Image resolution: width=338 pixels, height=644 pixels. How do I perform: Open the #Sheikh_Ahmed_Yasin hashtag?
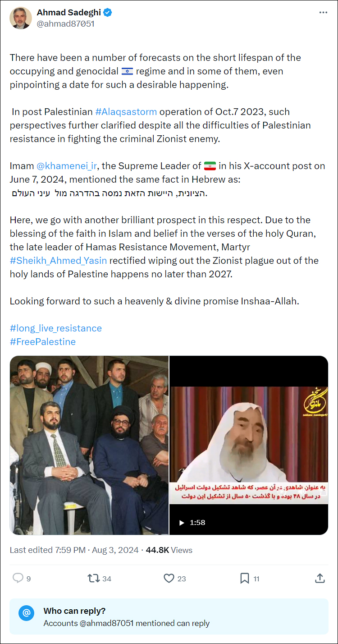(58, 261)
